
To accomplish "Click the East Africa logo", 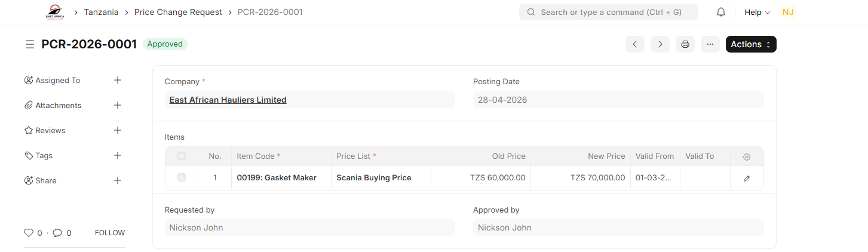I will point(55,12).
